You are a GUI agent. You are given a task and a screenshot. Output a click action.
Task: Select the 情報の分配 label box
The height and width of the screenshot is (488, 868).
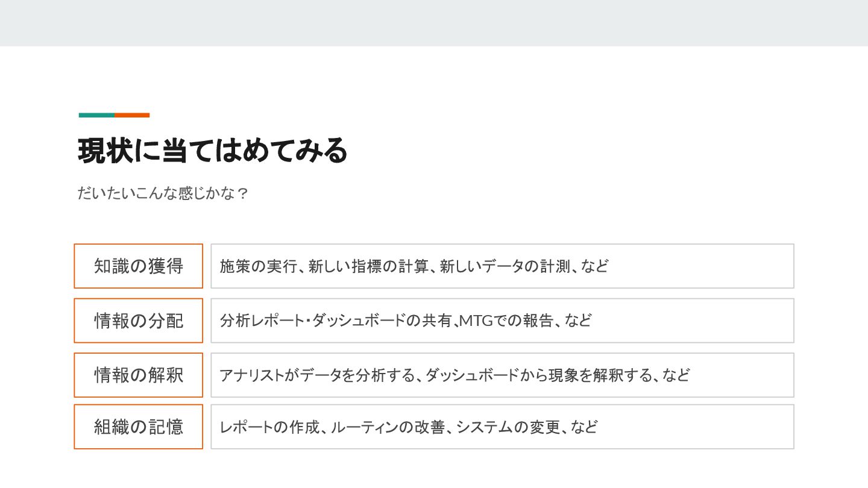click(x=139, y=321)
